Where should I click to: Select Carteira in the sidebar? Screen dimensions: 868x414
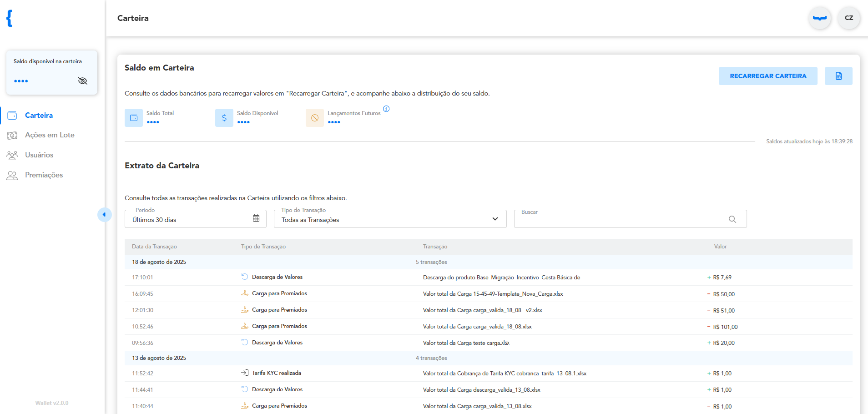click(x=39, y=116)
